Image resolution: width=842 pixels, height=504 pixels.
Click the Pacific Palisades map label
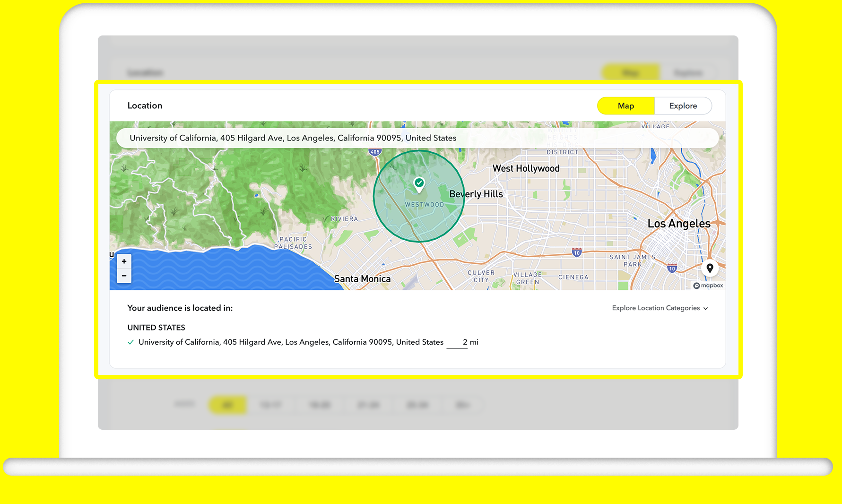click(293, 243)
